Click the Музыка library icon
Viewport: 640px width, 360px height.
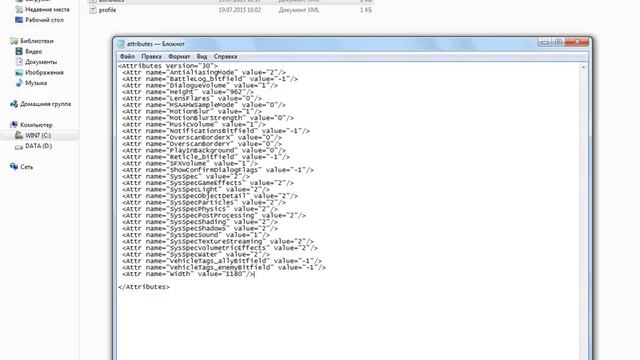[19, 83]
